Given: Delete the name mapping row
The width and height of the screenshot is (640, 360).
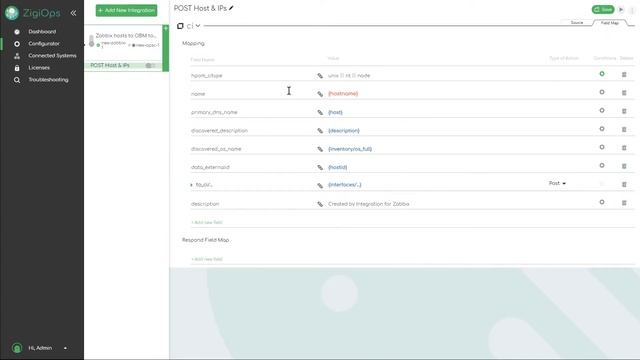Looking at the screenshot, I should point(624,93).
